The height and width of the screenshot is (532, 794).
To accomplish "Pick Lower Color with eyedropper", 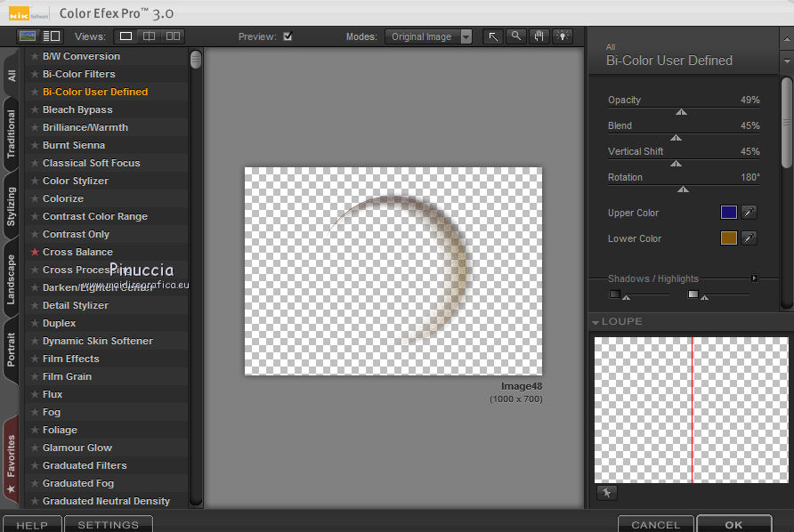I will [749, 238].
